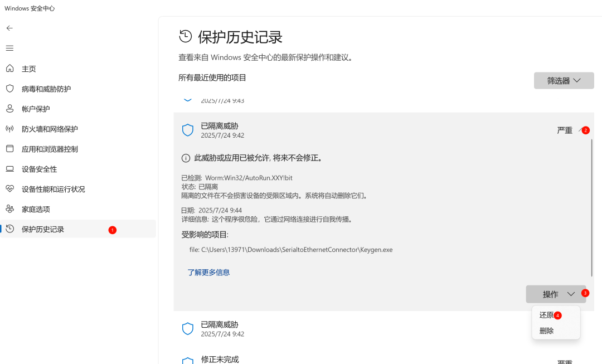The width and height of the screenshot is (602, 364).
Task: Click the window icon for 应用和浏览器控制
Action: pos(9,149)
